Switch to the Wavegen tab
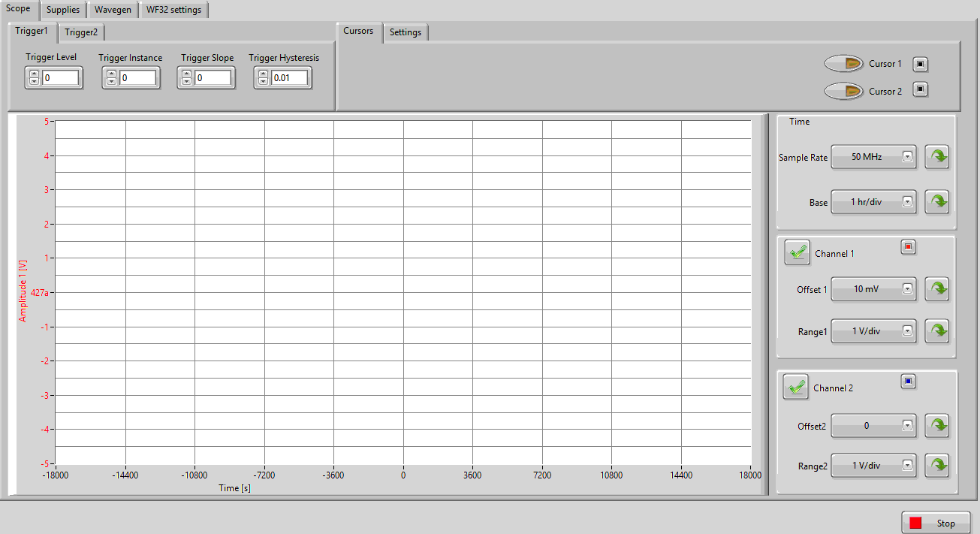Screen dimensions: 980x534 pos(113,10)
